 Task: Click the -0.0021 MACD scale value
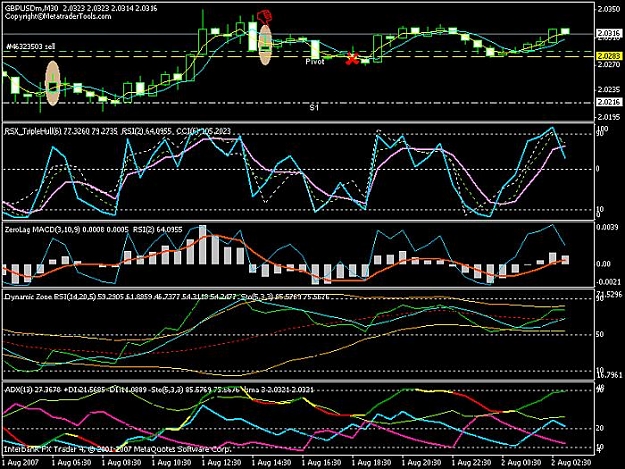[x=609, y=282]
